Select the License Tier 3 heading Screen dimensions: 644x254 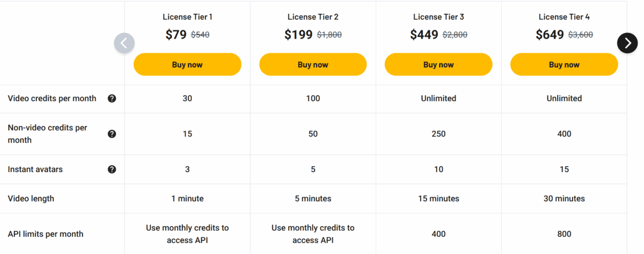click(438, 17)
